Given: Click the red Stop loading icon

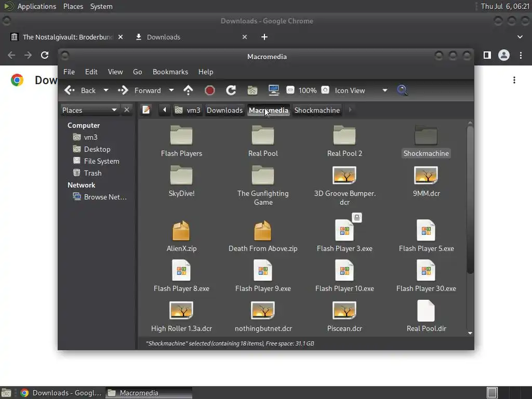Looking at the screenshot, I should tap(210, 90).
